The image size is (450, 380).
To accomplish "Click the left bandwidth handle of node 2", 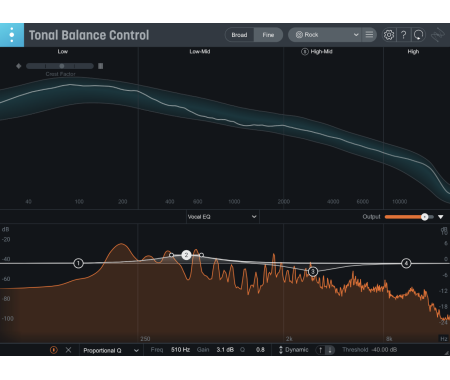I will click(x=171, y=255).
